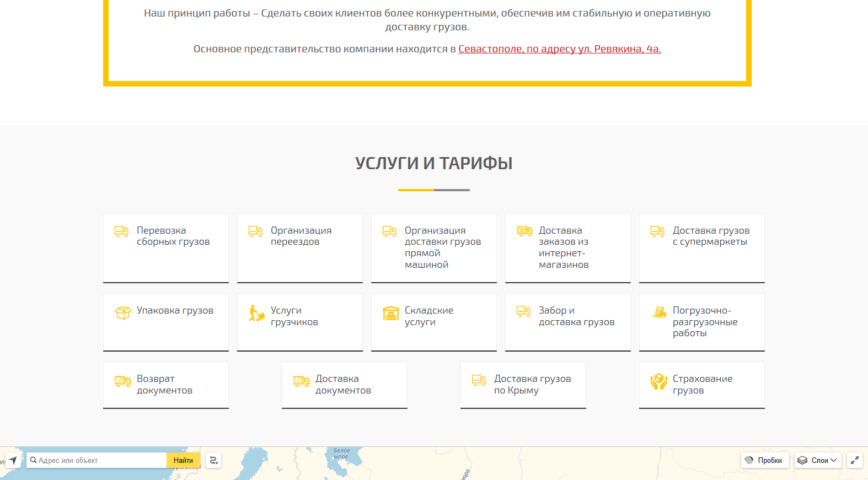Viewport: 868px width, 480px height.
Task: Click the truck icon beside Доставка заказов из интернет-магазинов
Action: point(525,231)
